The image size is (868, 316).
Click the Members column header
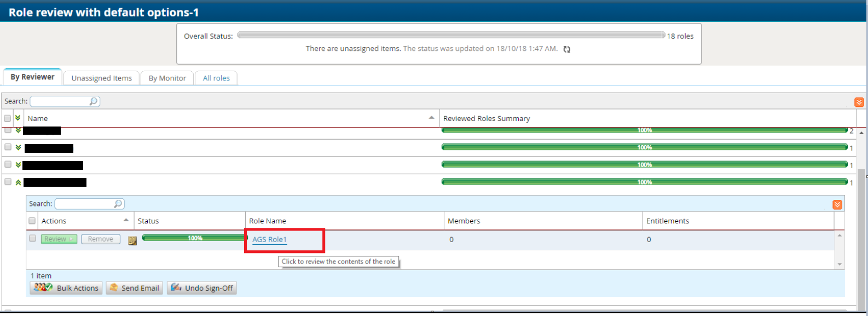(464, 221)
